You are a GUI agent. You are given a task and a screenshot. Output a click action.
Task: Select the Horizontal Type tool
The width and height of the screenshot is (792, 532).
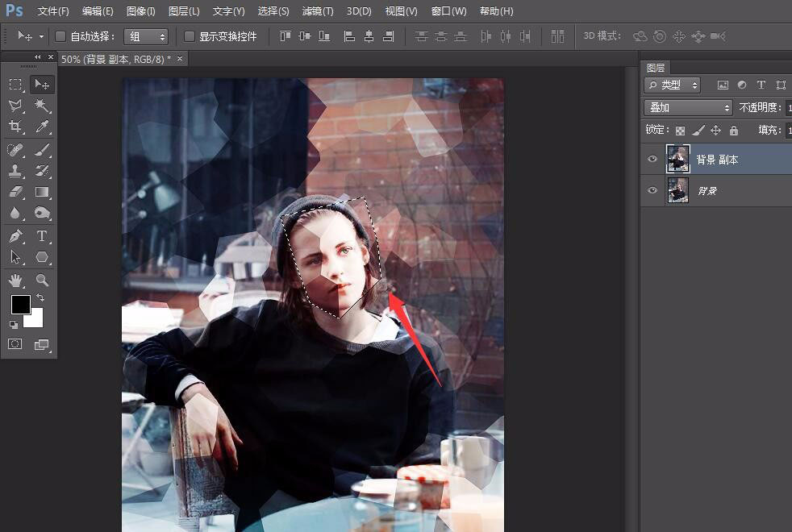click(43, 236)
